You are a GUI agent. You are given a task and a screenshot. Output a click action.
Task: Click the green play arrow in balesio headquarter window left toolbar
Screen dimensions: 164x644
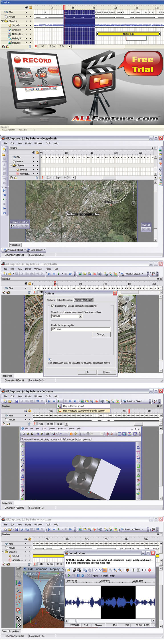point(4,199)
